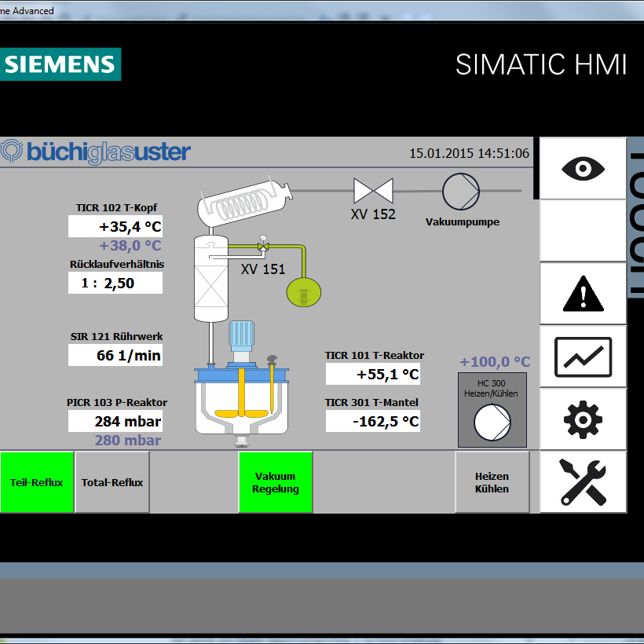Viewport: 644px width, 644px height.
Task: Open the overview eye icon screen
Action: click(x=583, y=168)
